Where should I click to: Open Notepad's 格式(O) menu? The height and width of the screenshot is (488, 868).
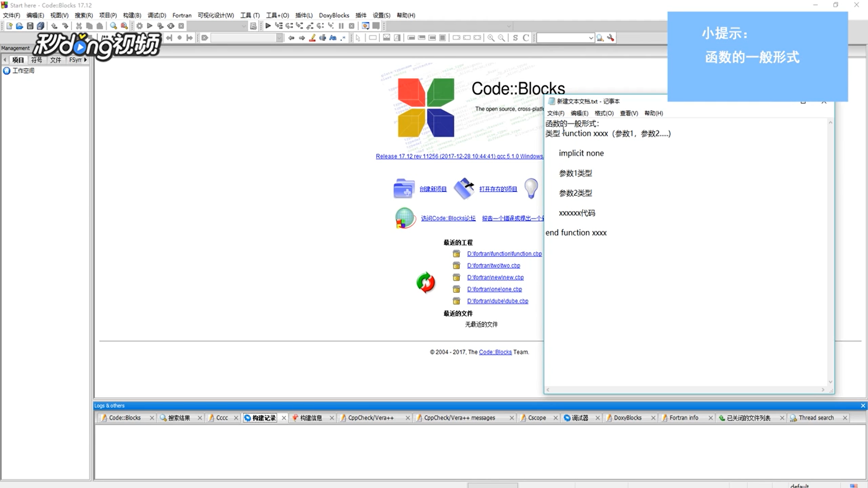click(x=604, y=113)
